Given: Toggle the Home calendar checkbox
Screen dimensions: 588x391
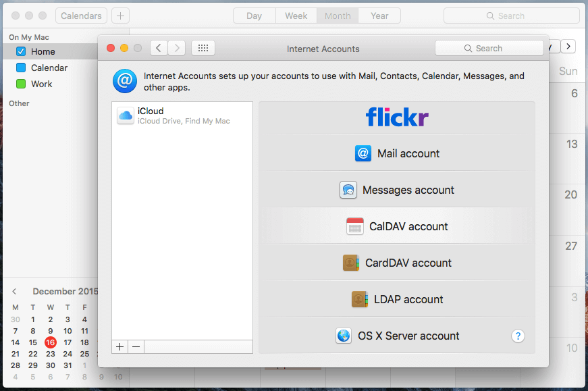Looking at the screenshot, I should click(x=21, y=51).
